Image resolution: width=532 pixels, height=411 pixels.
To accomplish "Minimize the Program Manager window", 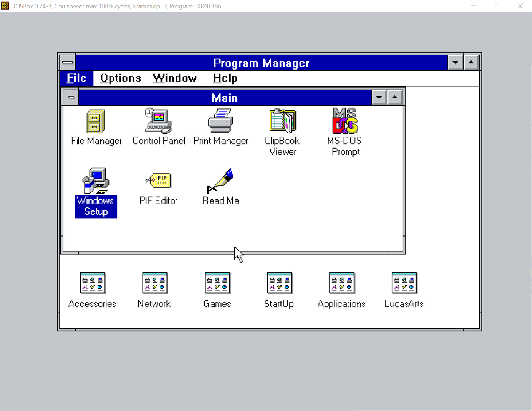I will click(x=455, y=63).
